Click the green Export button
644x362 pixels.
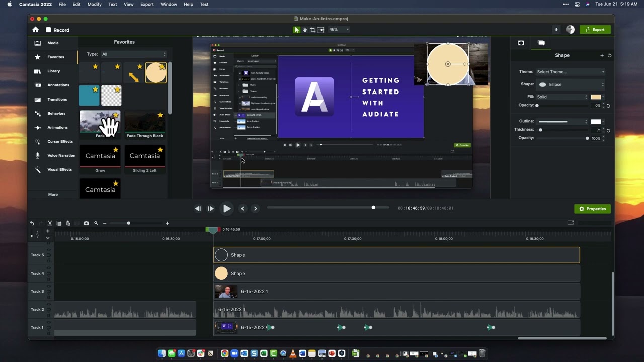(595, 30)
